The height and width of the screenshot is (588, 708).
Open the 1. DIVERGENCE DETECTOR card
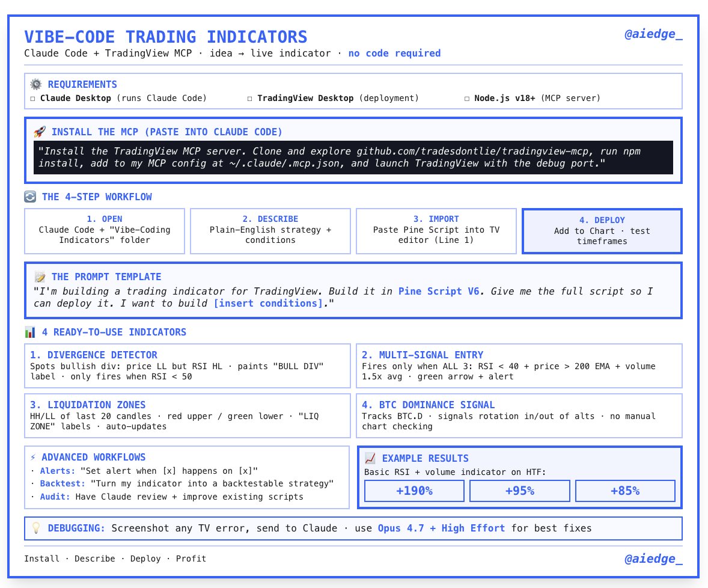pyautogui.click(x=188, y=366)
